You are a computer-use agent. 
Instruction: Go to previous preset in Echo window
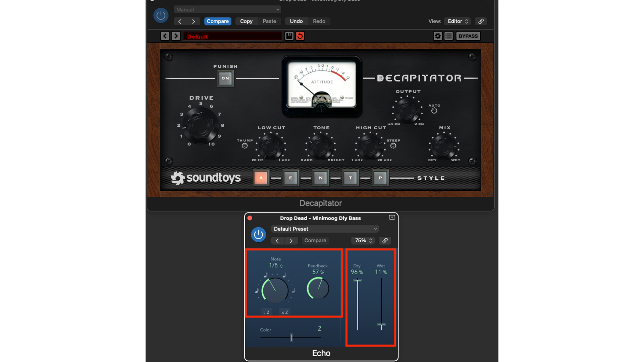[x=277, y=241]
